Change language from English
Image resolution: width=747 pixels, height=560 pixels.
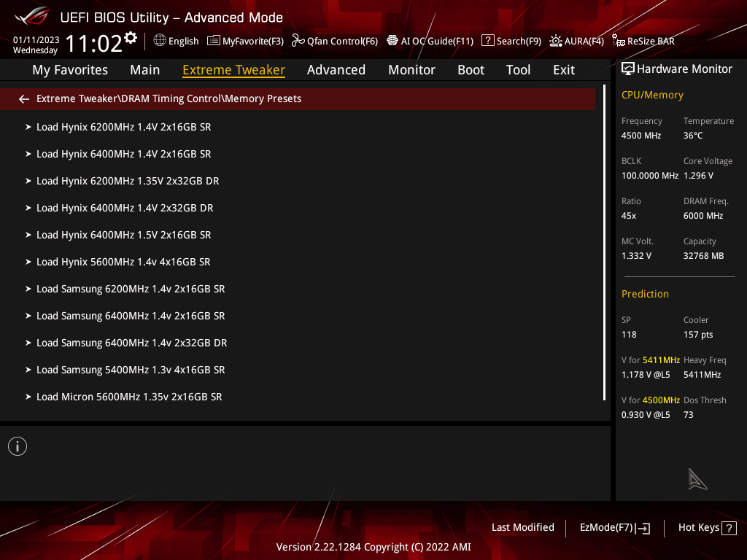coord(183,42)
